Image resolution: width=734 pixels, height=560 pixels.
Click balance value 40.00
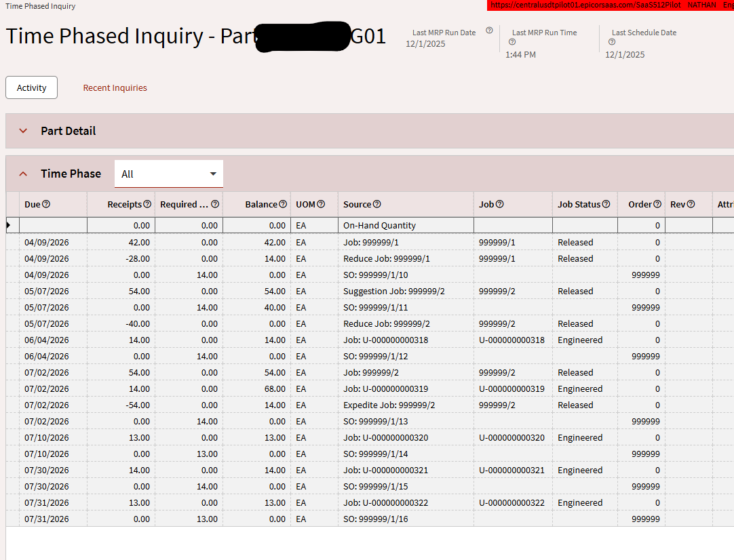click(x=275, y=307)
